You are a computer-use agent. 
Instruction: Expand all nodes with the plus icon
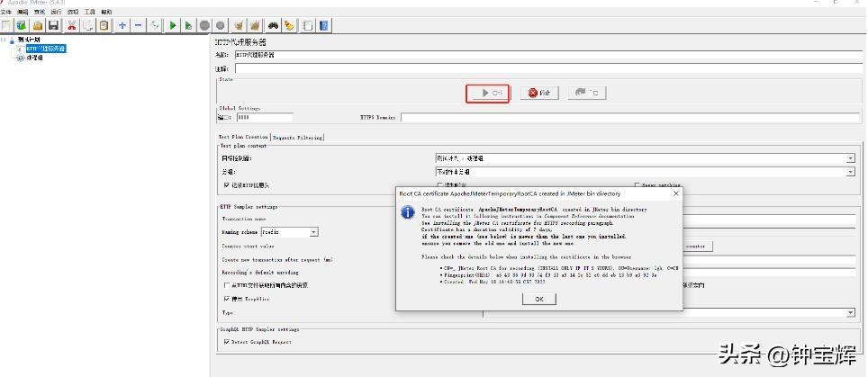click(x=122, y=25)
